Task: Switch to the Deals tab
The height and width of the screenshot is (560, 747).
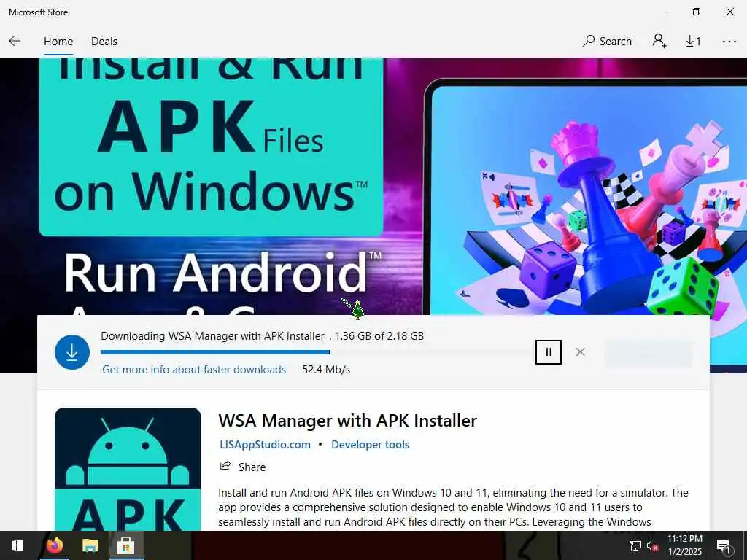Action: pos(104,42)
